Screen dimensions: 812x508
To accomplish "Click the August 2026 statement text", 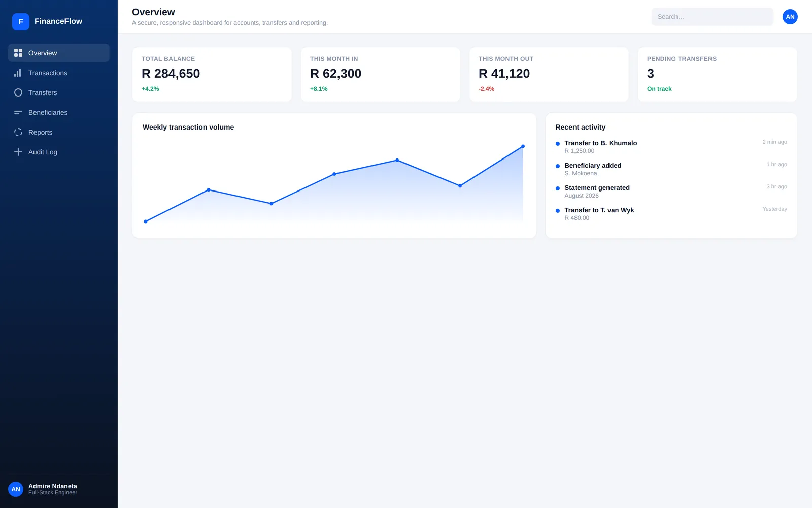I will pyautogui.click(x=582, y=196).
